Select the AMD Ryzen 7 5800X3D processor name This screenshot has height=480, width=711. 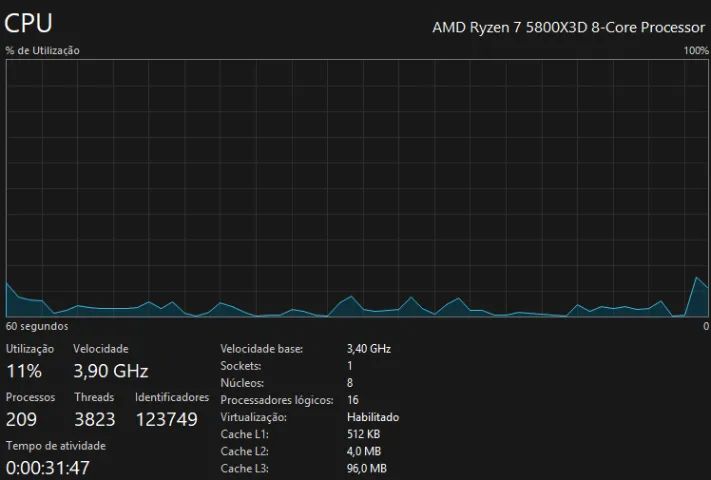[x=569, y=28]
